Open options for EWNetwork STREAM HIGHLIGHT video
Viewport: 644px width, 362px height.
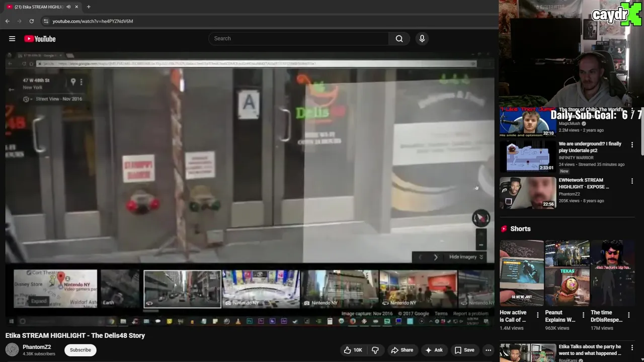pyautogui.click(x=632, y=181)
